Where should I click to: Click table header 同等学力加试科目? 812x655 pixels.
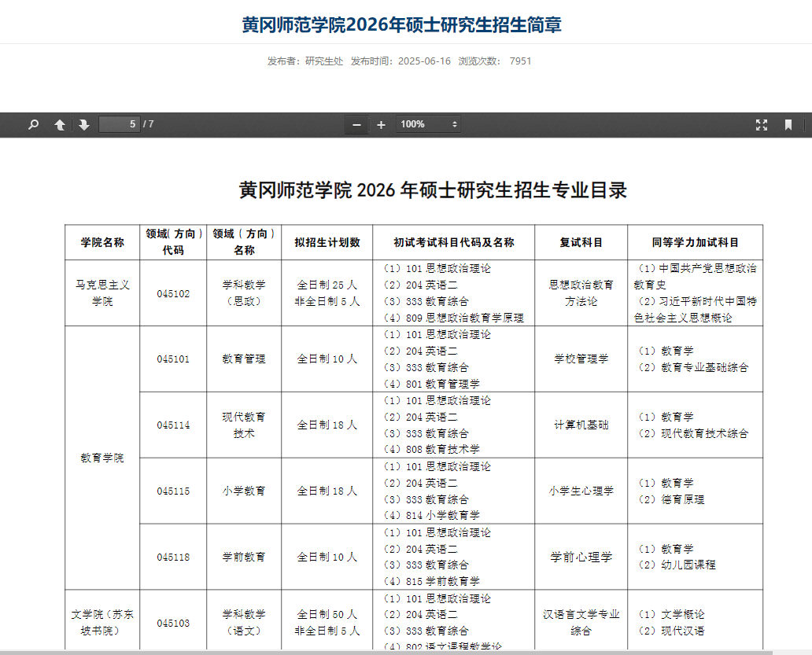(x=695, y=242)
